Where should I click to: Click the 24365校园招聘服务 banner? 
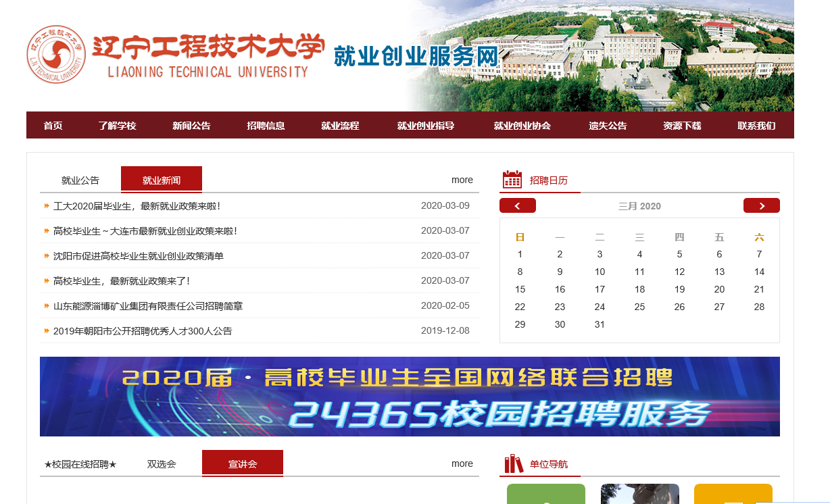point(410,397)
